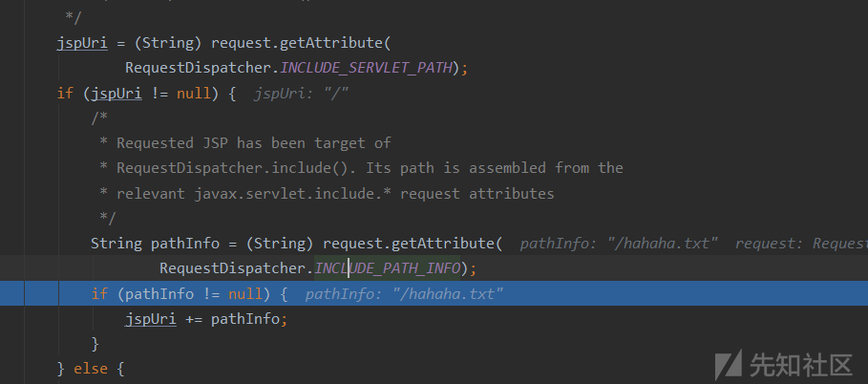This screenshot has width=868, height=384.
Task: Click the 先知社区 watermark text
Action: click(800, 364)
